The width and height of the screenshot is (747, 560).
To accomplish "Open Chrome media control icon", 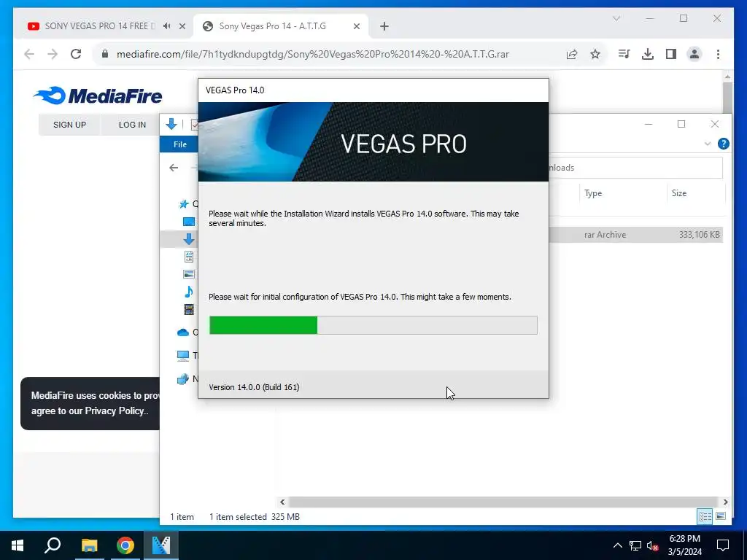I will coord(624,54).
